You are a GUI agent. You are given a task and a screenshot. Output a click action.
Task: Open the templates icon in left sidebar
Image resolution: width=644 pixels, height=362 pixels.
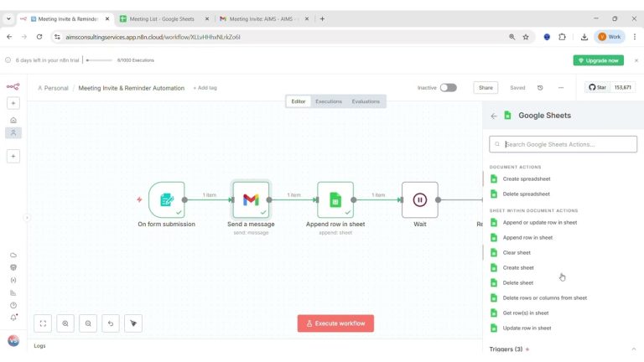pyautogui.click(x=13, y=267)
